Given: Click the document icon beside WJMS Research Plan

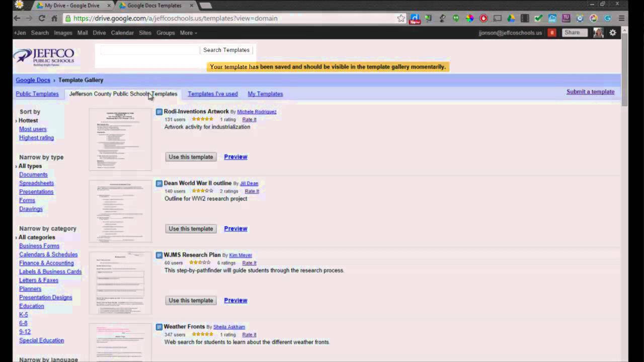Looking at the screenshot, I should [x=159, y=255].
